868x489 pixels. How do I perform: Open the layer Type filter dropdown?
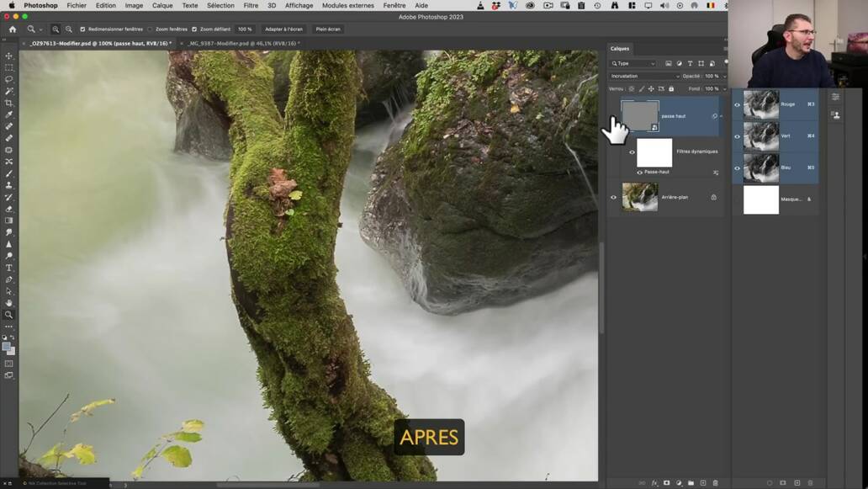[x=633, y=64]
